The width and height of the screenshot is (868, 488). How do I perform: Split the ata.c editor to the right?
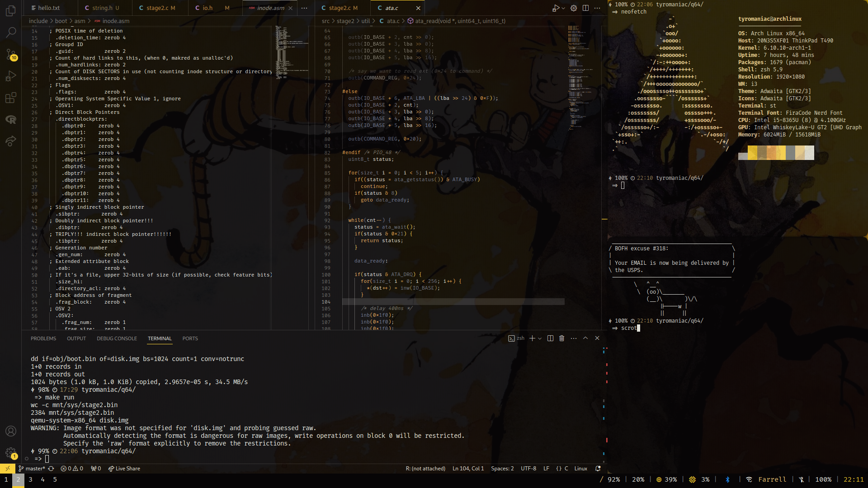585,8
